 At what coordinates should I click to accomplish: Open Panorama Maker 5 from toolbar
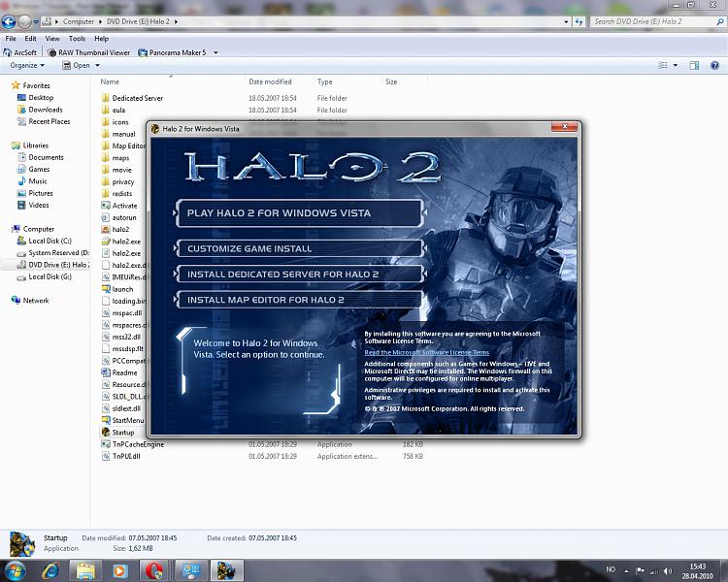pos(172,52)
